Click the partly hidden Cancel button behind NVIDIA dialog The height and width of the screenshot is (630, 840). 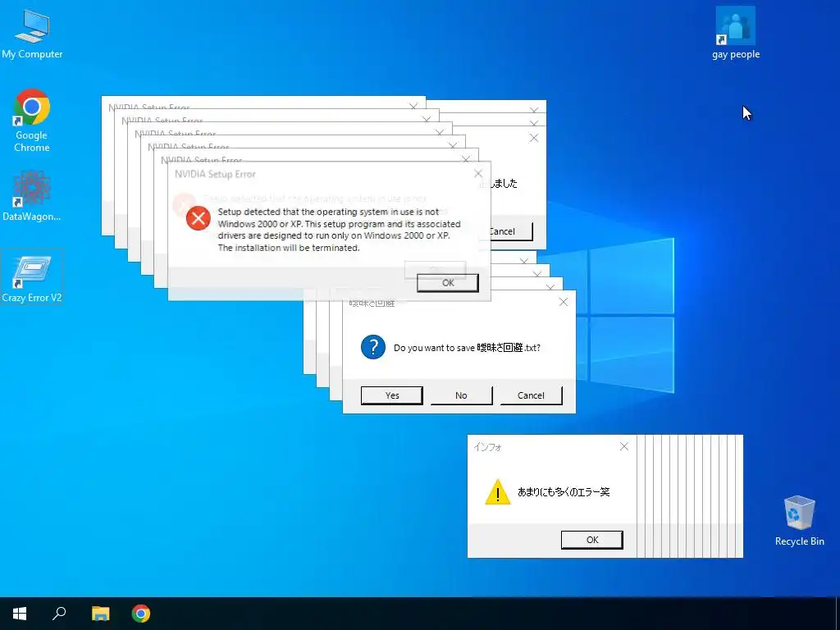click(x=512, y=231)
